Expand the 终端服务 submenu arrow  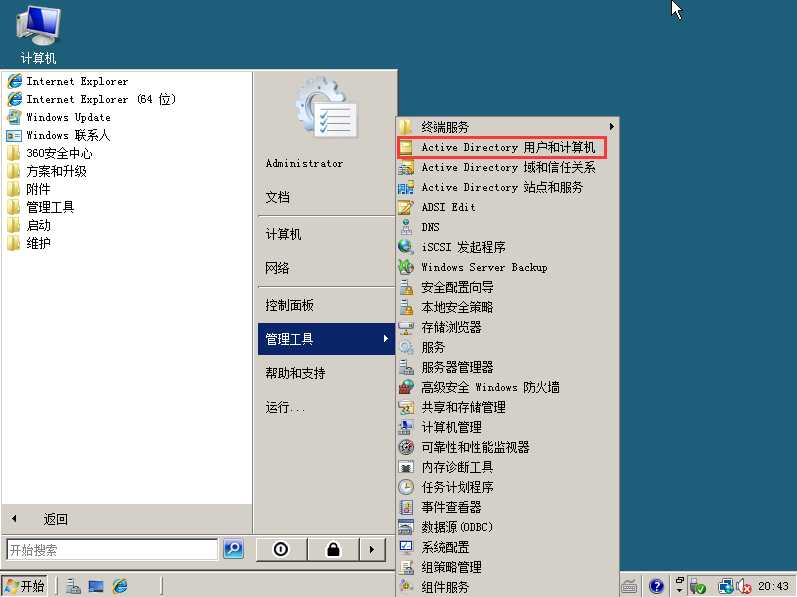tap(611, 127)
